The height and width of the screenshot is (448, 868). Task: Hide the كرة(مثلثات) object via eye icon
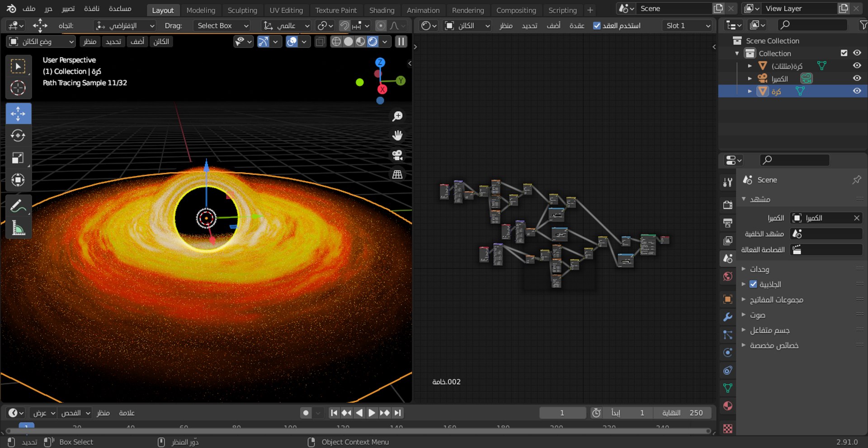[x=857, y=65]
